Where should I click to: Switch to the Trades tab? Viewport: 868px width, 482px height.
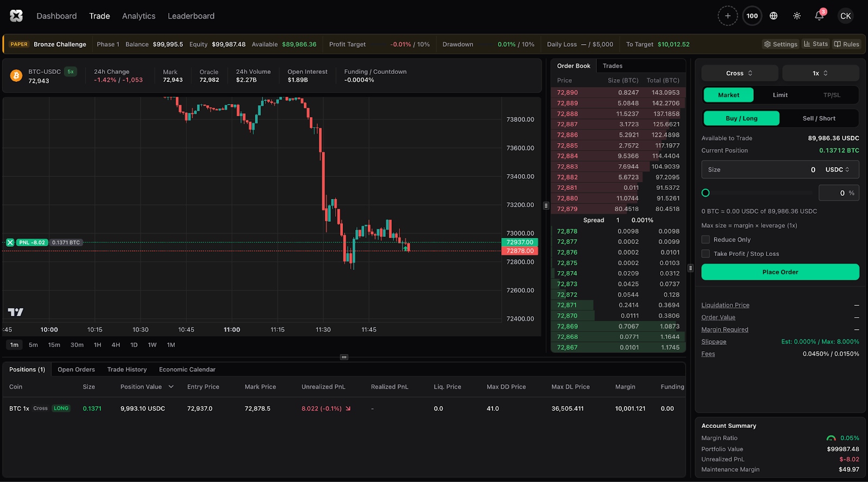(x=612, y=66)
